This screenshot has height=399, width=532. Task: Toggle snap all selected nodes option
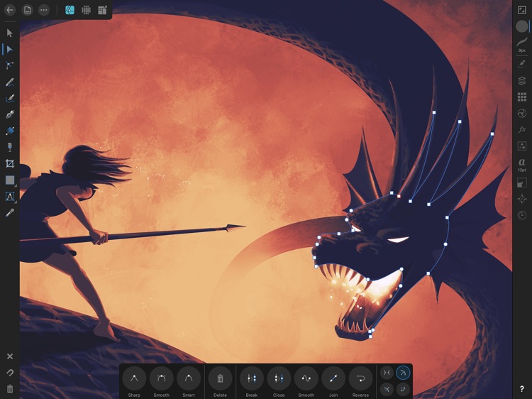point(403,389)
